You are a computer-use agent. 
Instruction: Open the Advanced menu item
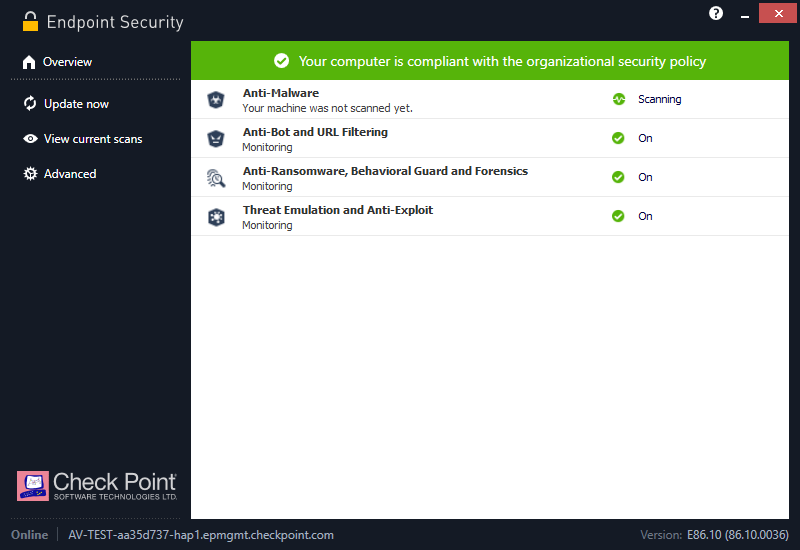[70, 174]
